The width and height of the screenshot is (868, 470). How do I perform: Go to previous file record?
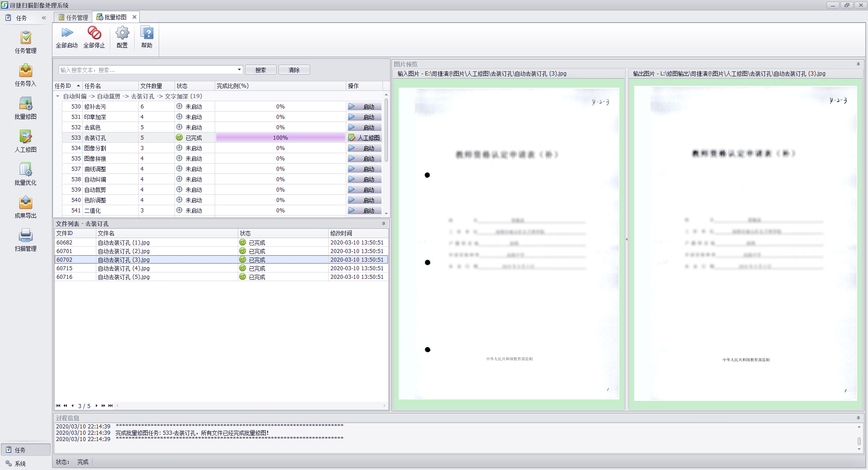pos(73,406)
